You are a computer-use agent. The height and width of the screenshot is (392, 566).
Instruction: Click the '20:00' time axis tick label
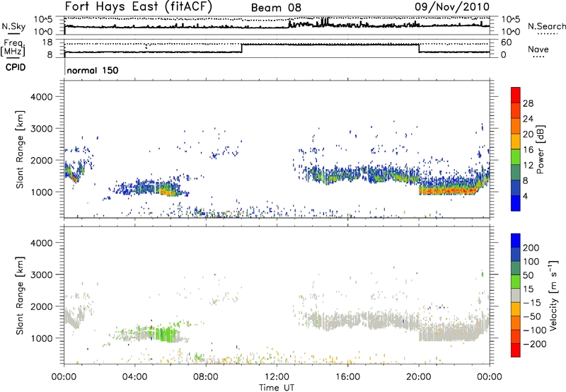click(418, 377)
